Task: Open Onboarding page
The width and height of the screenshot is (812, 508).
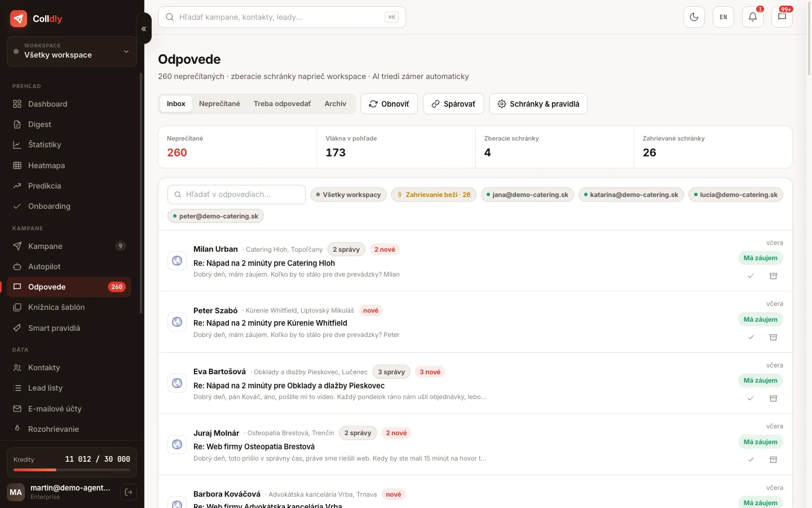Action: click(x=69, y=206)
